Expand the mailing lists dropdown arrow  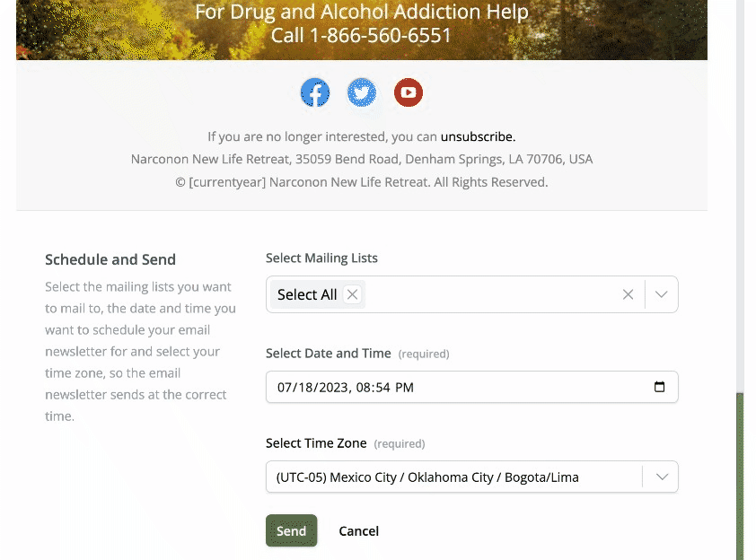tap(662, 294)
